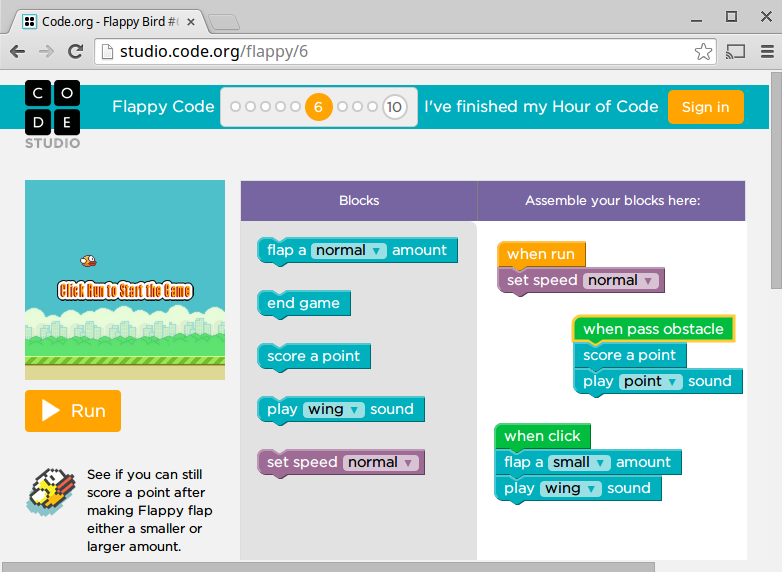Go to puzzle level 1 dot
Viewport: 782px width, 572px height.
tap(235, 106)
